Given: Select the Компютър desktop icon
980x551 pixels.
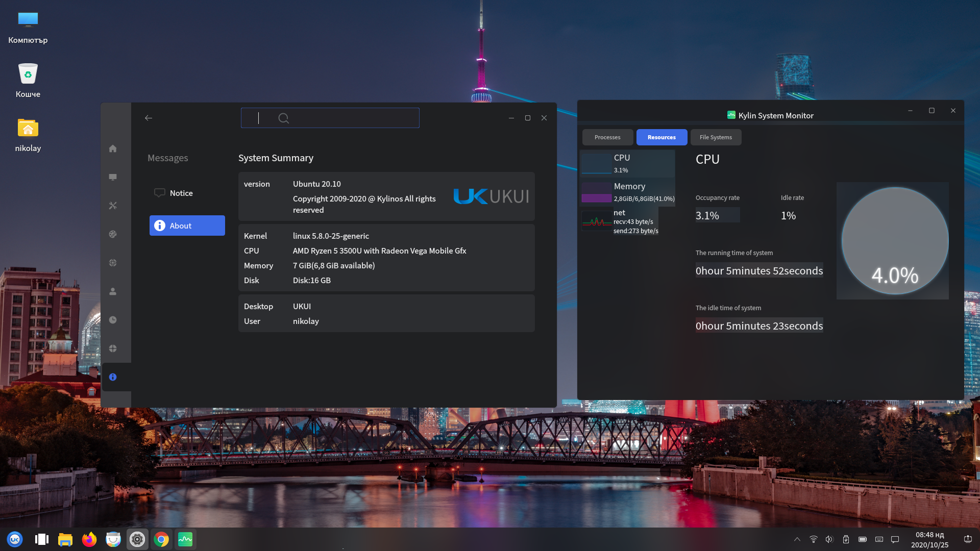Looking at the screenshot, I should coord(28,28).
